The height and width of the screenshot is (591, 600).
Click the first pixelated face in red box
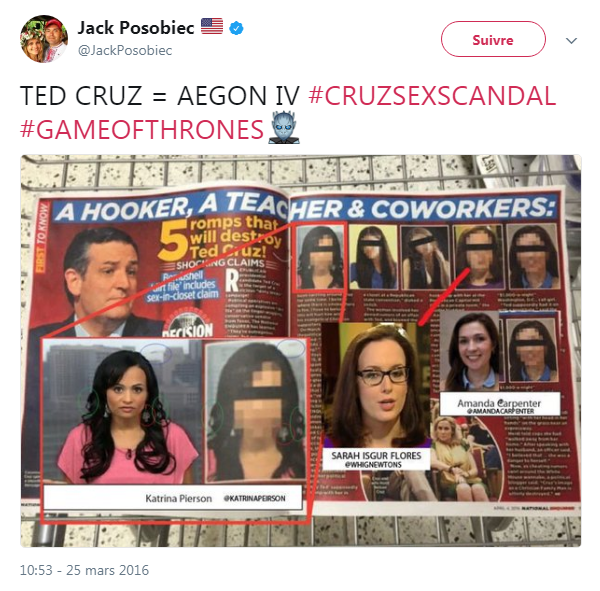tap(320, 256)
